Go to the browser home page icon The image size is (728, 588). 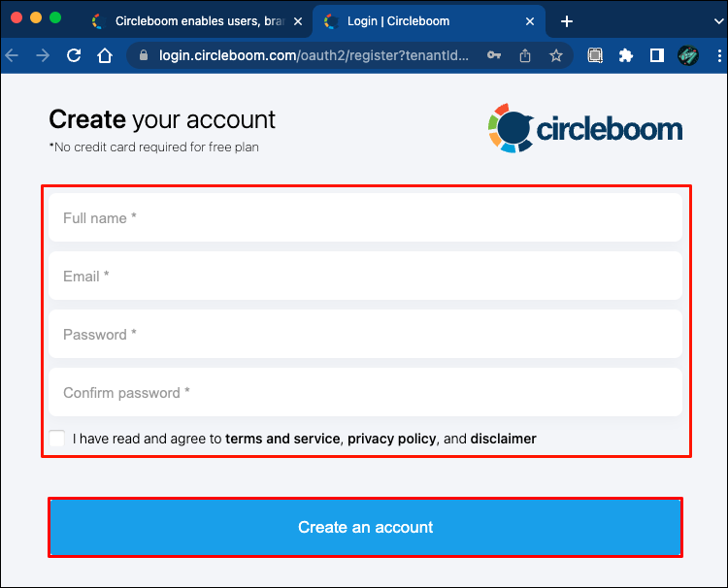pos(105,56)
